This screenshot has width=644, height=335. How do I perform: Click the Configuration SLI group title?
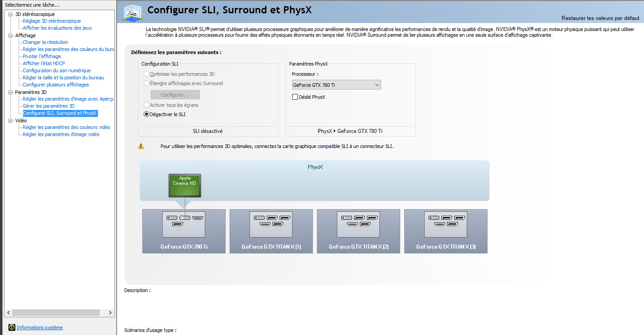(160, 64)
